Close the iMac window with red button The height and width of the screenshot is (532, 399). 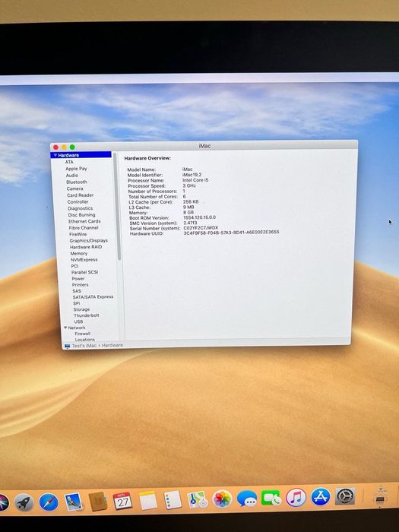55,147
